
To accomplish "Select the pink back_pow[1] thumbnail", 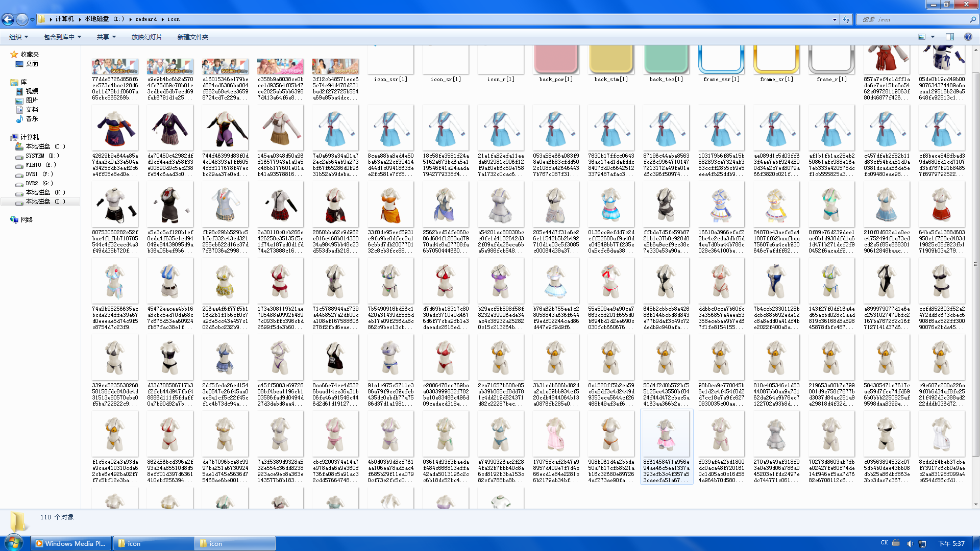I will click(x=556, y=59).
